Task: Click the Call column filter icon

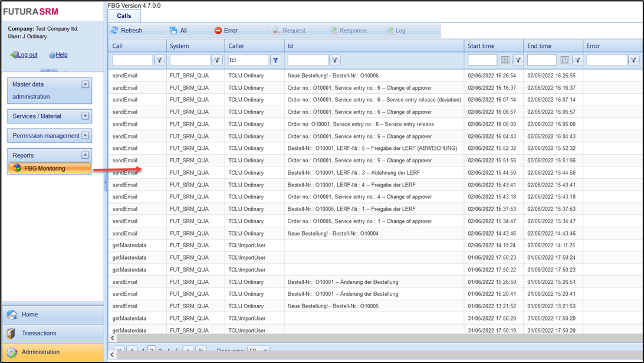Action: (159, 60)
